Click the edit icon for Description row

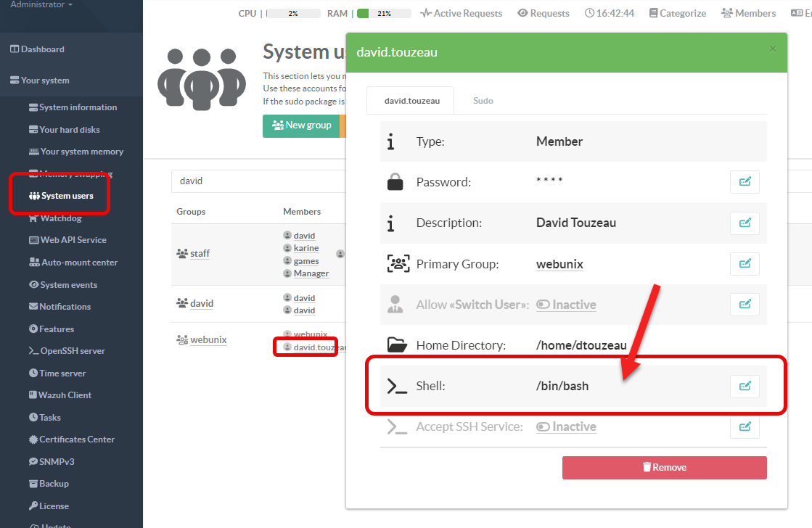pos(745,223)
